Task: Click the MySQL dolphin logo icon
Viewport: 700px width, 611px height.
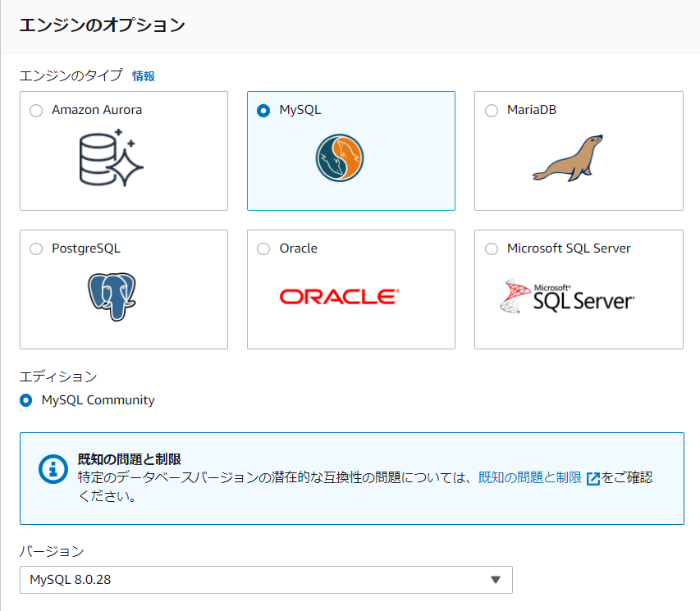Action: (x=340, y=157)
